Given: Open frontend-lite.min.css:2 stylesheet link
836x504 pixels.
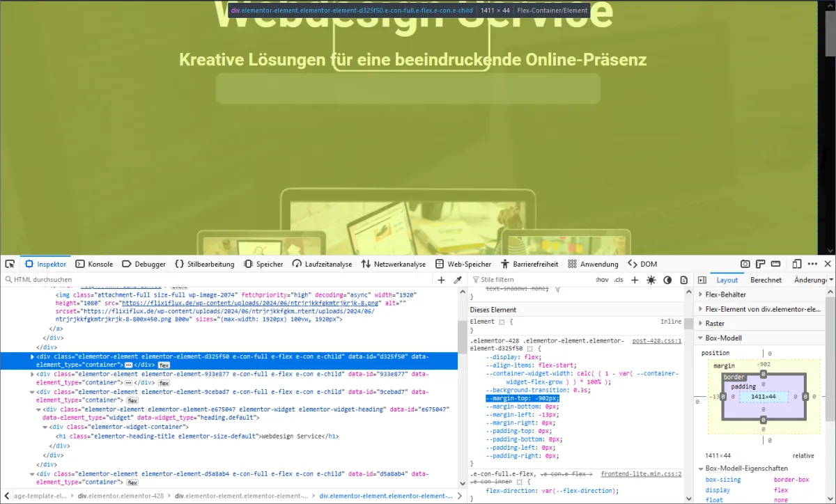Looking at the screenshot, I should tap(641, 473).
